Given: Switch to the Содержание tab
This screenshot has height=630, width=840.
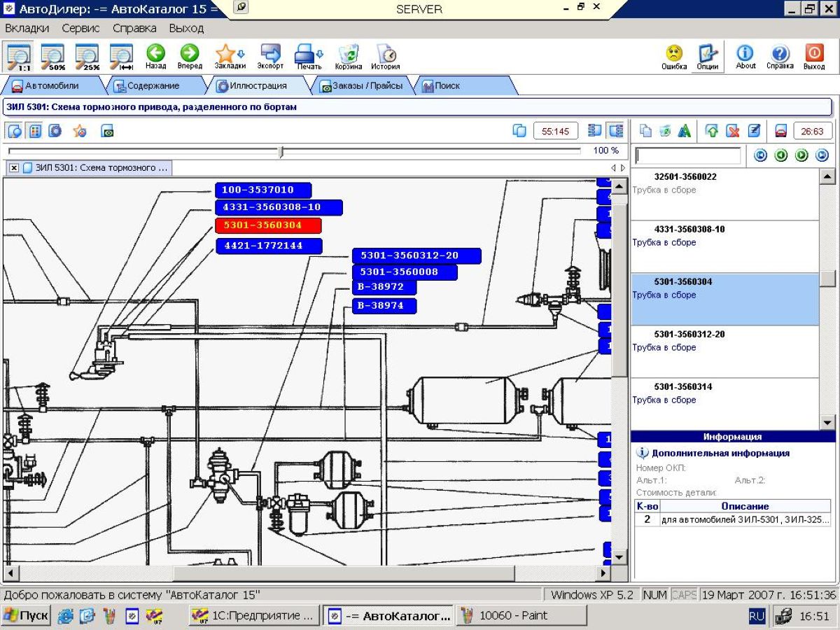Looking at the screenshot, I should 153,86.
